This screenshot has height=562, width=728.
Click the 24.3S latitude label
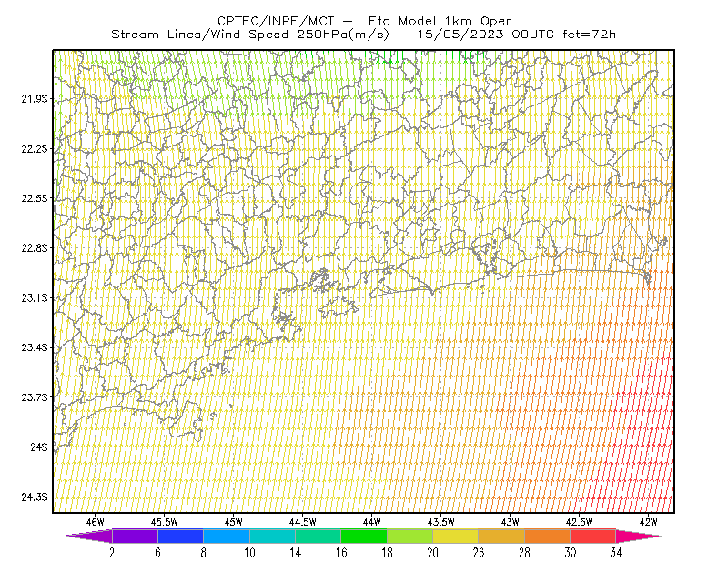[35, 497]
